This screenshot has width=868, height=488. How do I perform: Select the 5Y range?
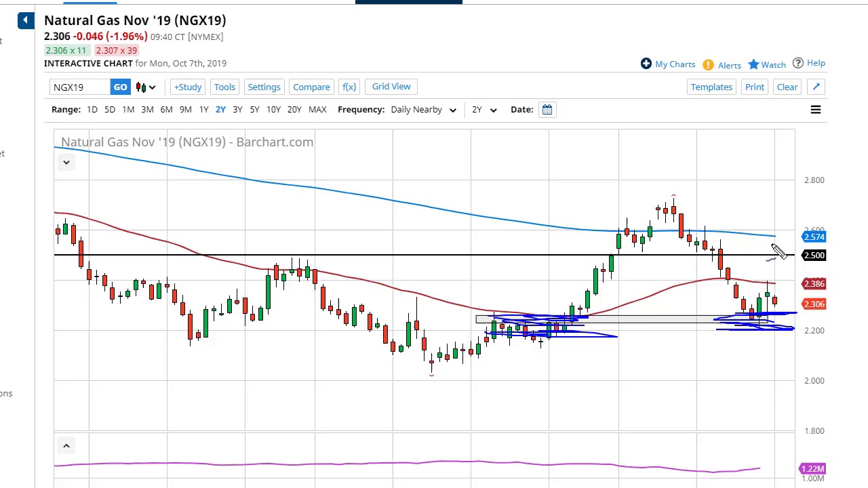254,110
